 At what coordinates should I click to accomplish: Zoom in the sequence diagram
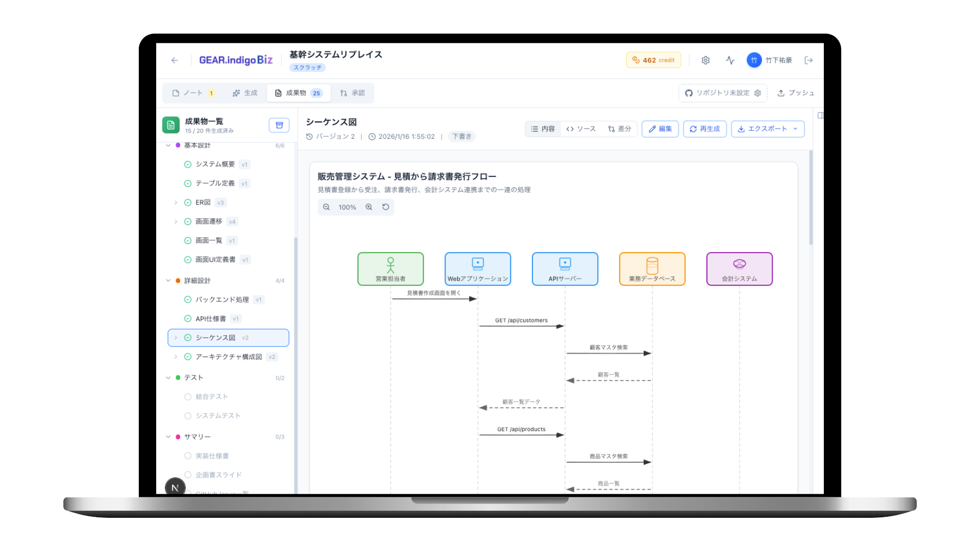pyautogui.click(x=369, y=207)
